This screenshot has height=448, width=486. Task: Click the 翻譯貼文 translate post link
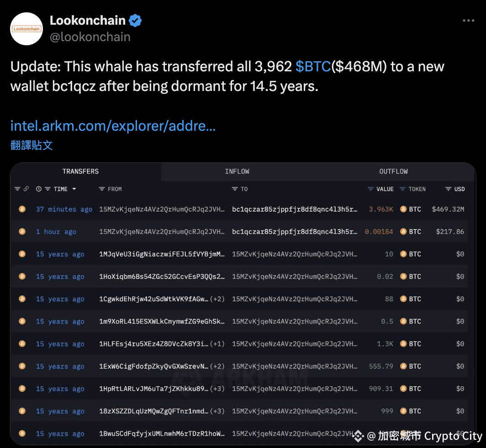coord(32,145)
